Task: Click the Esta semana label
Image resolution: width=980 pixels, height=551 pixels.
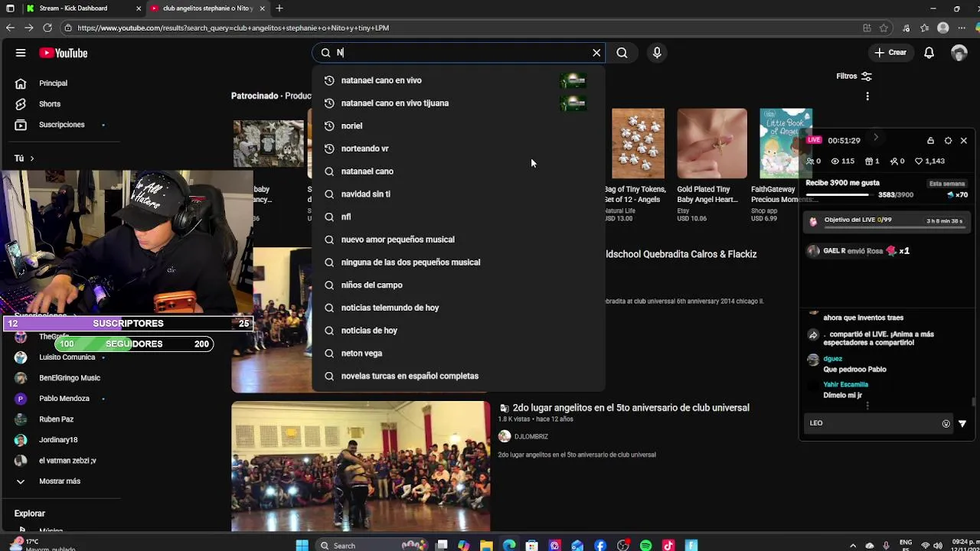Action: pyautogui.click(x=947, y=184)
